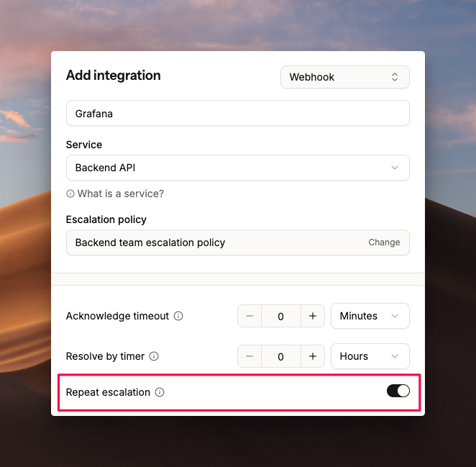Increase the Resolve by timer value
This screenshot has height=467, width=476.
[x=313, y=356]
